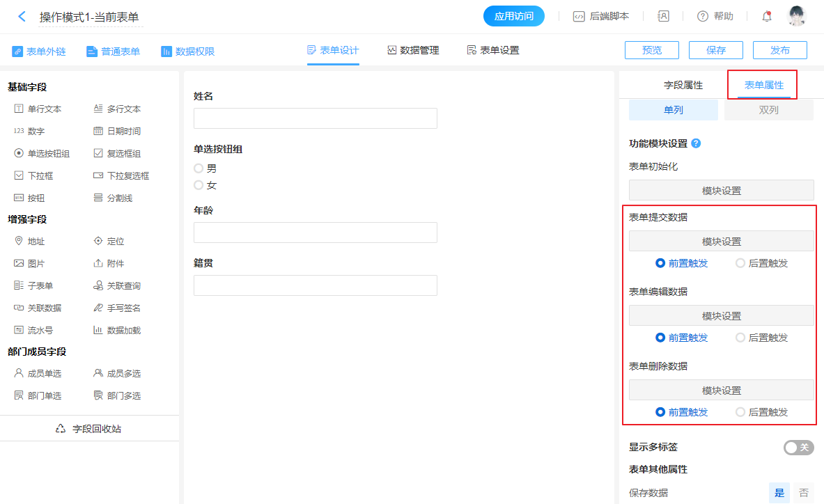Add a 成员单选 field
The width and height of the screenshot is (824, 504).
click(38, 373)
